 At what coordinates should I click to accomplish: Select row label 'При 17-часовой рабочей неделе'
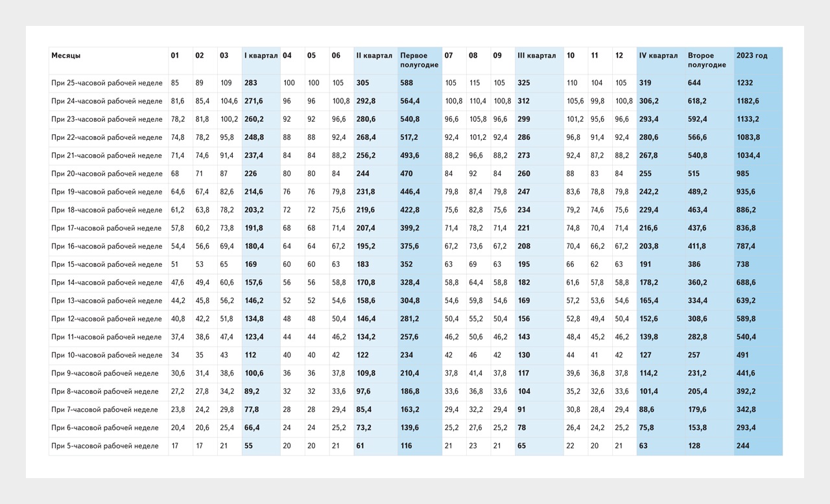[x=107, y=228]
